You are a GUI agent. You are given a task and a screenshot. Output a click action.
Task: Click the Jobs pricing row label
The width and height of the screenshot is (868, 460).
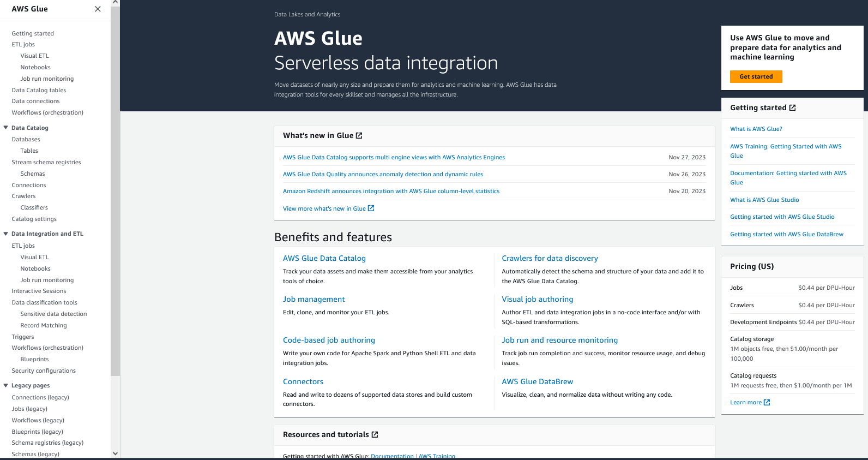736,288
